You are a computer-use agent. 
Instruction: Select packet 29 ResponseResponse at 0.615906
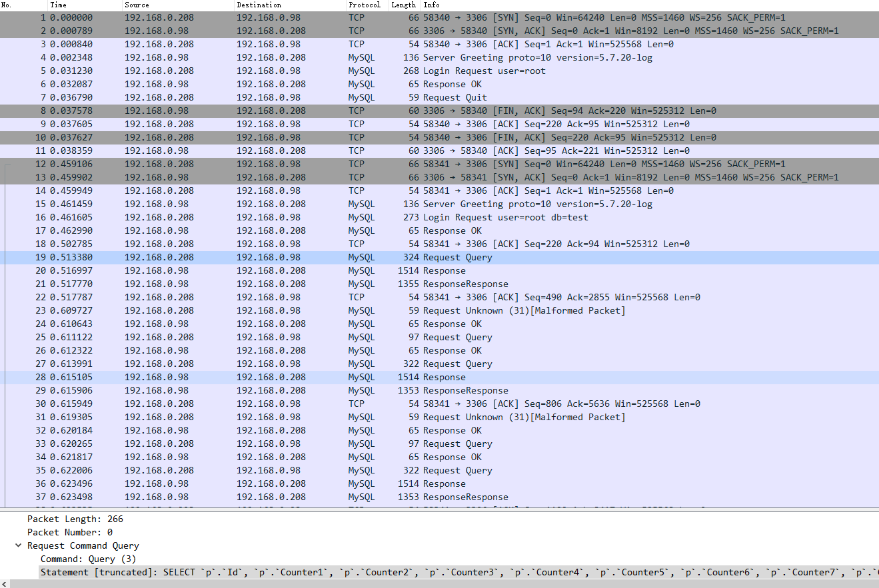(x=439, y=390)
